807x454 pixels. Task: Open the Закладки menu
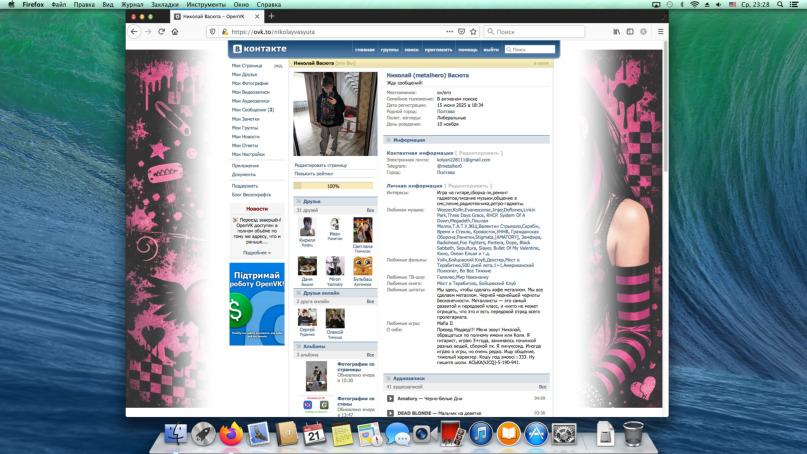coord(165,4)
